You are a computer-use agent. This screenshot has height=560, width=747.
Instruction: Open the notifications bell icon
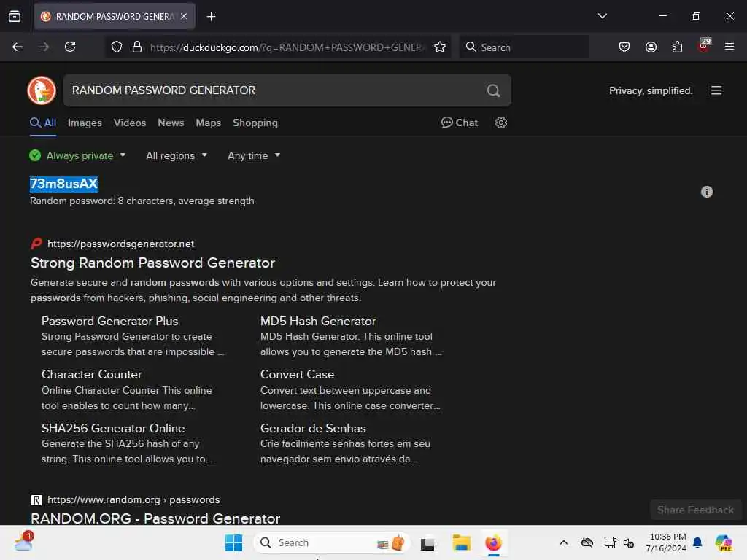pyautogui.click(x=697, y=542)
